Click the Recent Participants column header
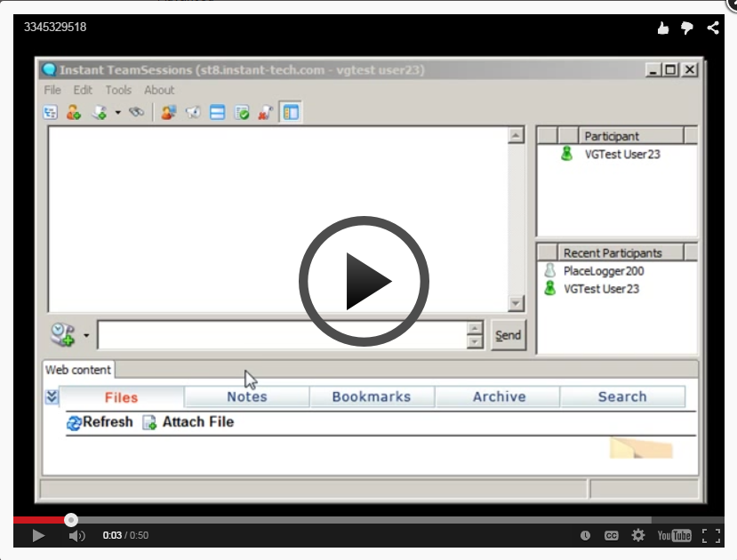This screenshot has width=737, height=560. click(620, 252)
